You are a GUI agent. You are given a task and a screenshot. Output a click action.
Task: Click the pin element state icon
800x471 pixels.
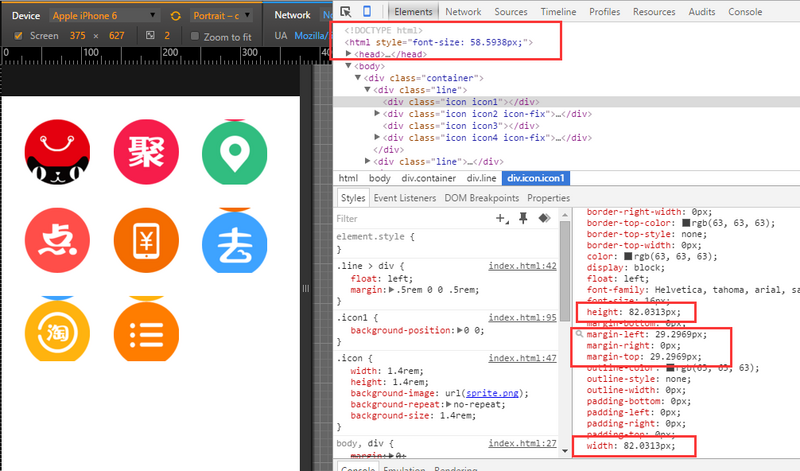[523, 217]
